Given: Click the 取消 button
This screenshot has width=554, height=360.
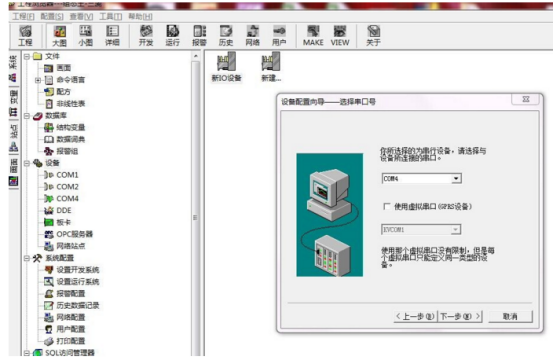Looking at the screenshot, I should click(x=510, y=316).
